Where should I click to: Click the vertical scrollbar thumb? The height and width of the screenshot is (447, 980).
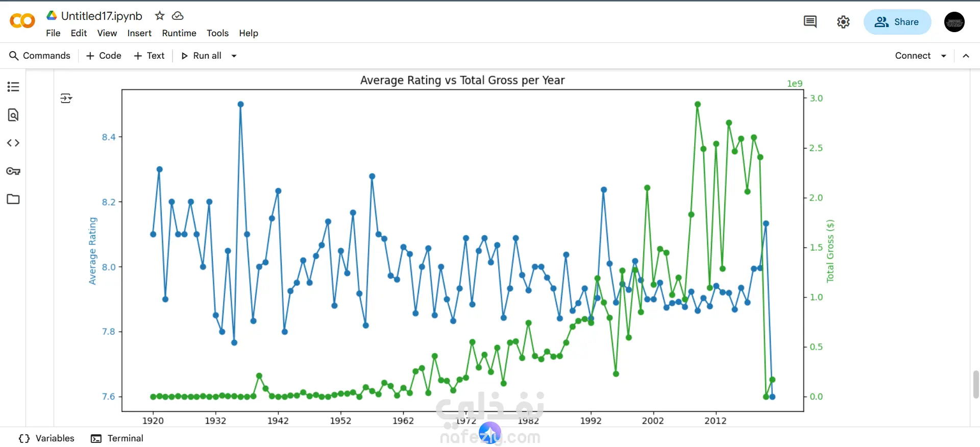[976, 384]
